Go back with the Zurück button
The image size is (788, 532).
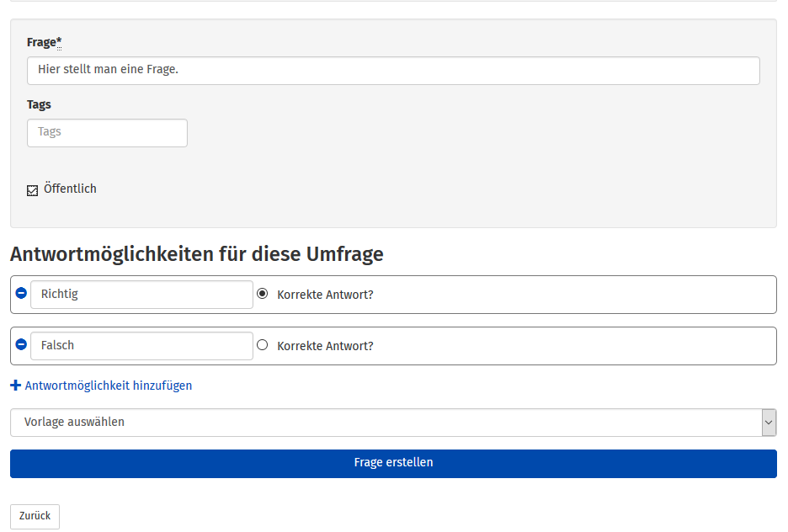35,516
